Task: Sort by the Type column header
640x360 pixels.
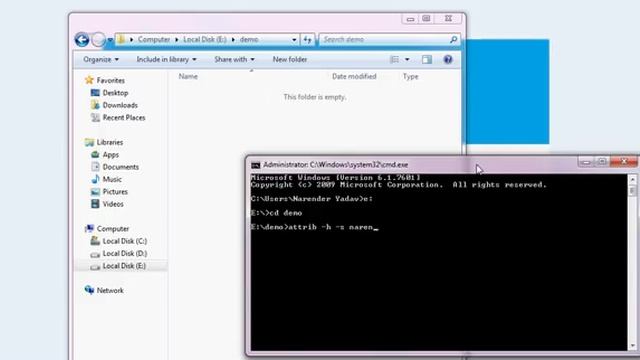Action: click(410, 76)
